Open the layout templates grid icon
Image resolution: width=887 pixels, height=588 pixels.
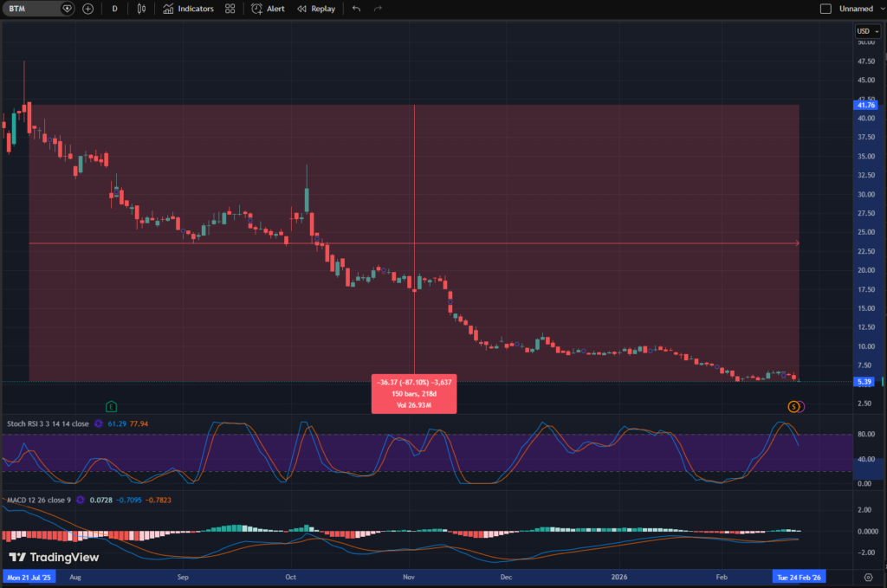click(230, 9)
